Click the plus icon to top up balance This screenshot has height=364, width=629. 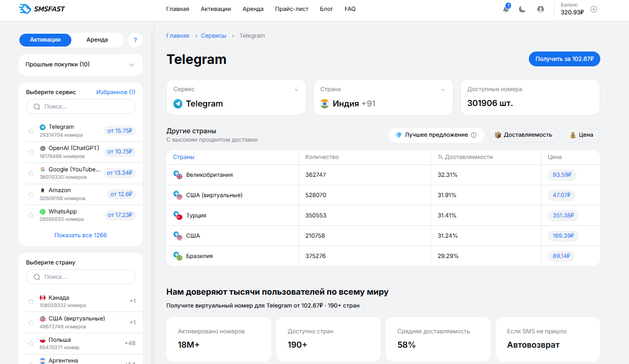(x=594, y=9)
